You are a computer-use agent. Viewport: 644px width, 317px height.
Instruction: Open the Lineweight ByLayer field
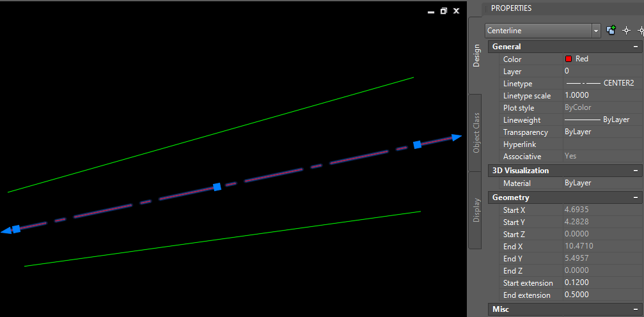603,120
